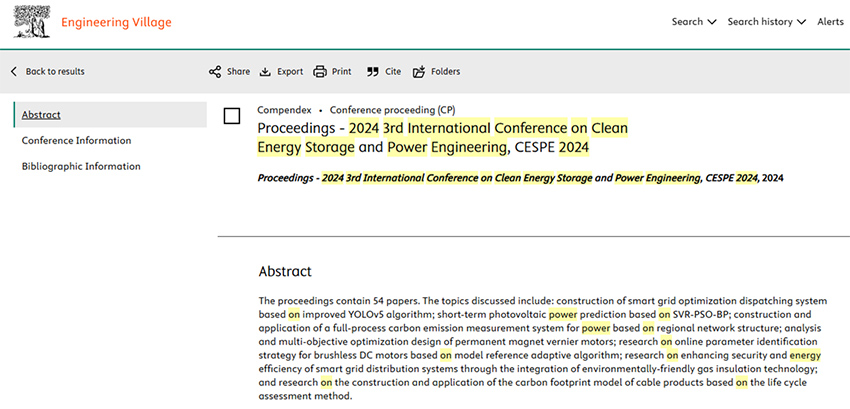Screen dimensions: 850x409
Task: Click the proceedings title heading
Action: (x=442, y=138)
